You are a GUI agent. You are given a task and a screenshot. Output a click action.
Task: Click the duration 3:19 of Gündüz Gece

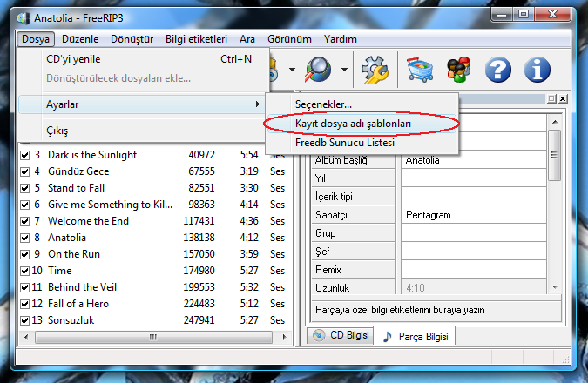[249, 171]
